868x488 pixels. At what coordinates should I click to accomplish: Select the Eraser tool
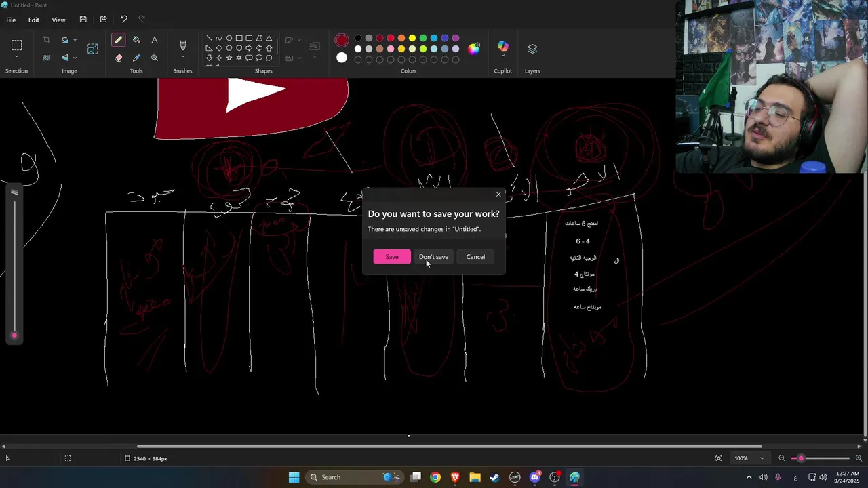click(118, 58)
